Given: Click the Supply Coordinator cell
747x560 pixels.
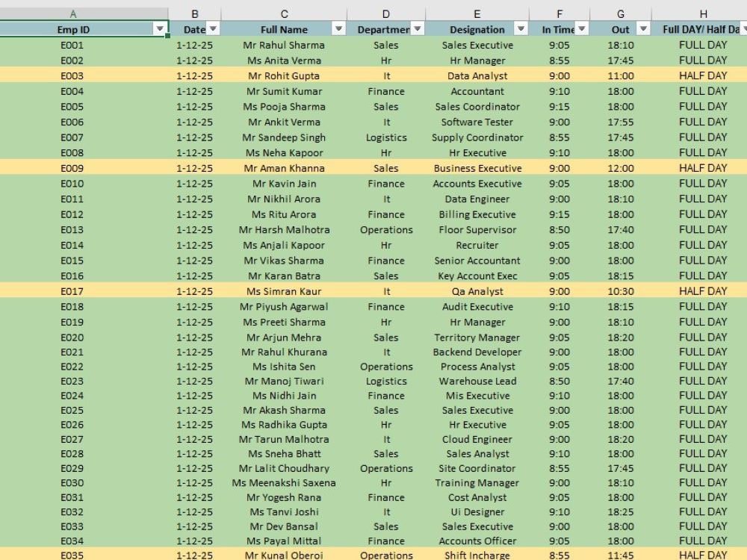Looking at the screenshot, I should point(477,137).
